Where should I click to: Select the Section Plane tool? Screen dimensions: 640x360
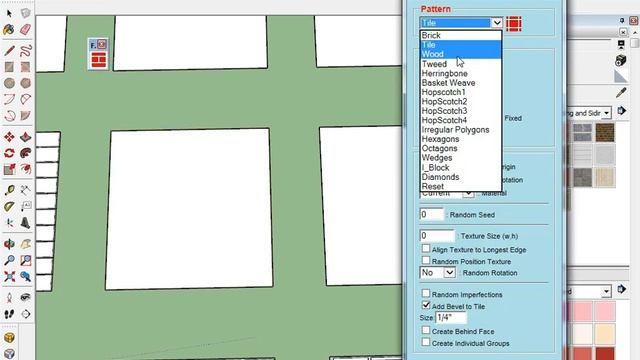26,314
